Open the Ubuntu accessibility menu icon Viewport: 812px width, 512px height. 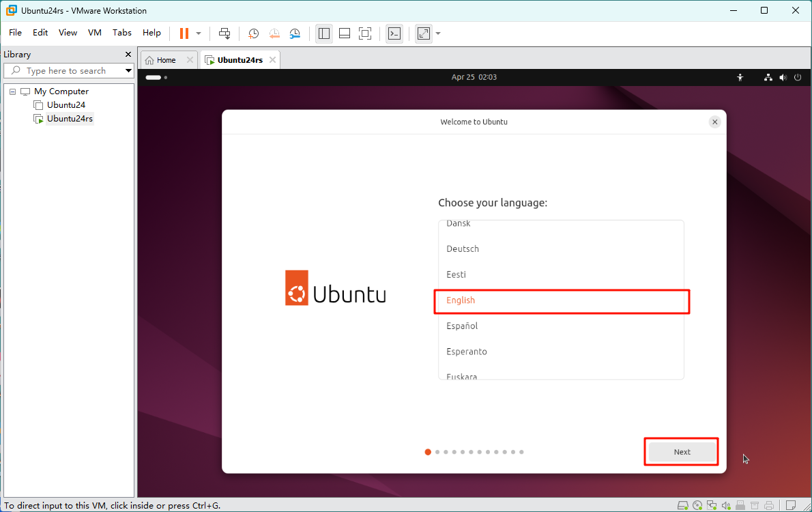tap(740, 77)
